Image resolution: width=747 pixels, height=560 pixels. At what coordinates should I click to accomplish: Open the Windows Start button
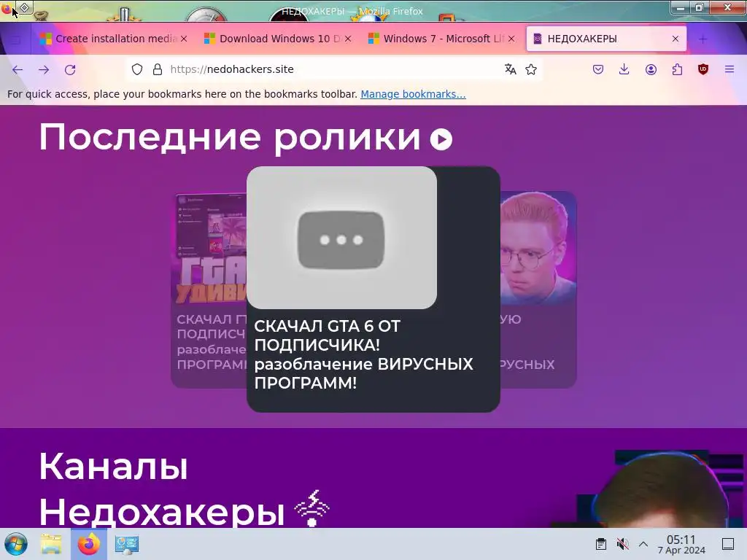click(16, 544)
